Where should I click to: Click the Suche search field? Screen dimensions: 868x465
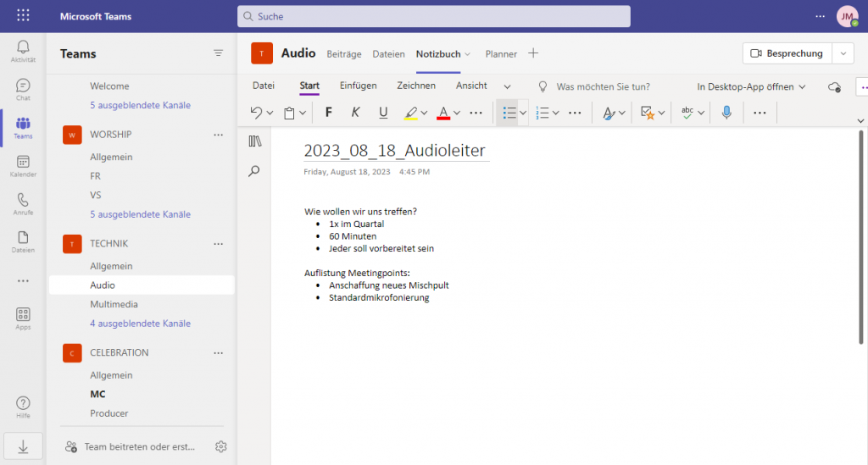433,16
